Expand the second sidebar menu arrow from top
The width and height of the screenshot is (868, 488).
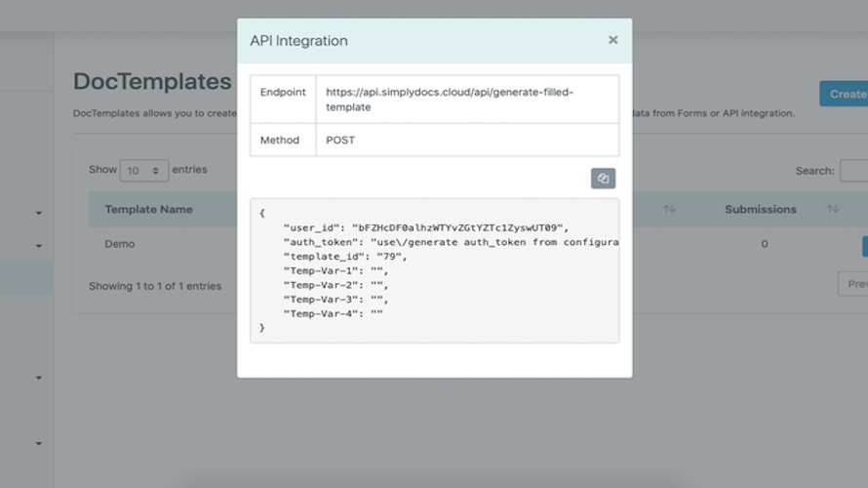pyautogui.click(x=39, y=246)
